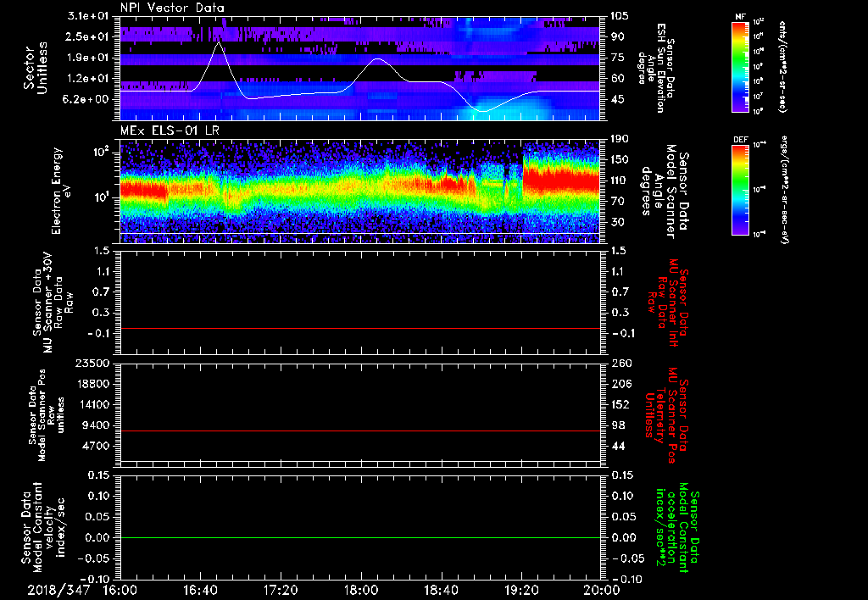This screenshot has height=600, width=868.
Task: Click the 'DEF' label above the color bar
Action: [741, 140]
